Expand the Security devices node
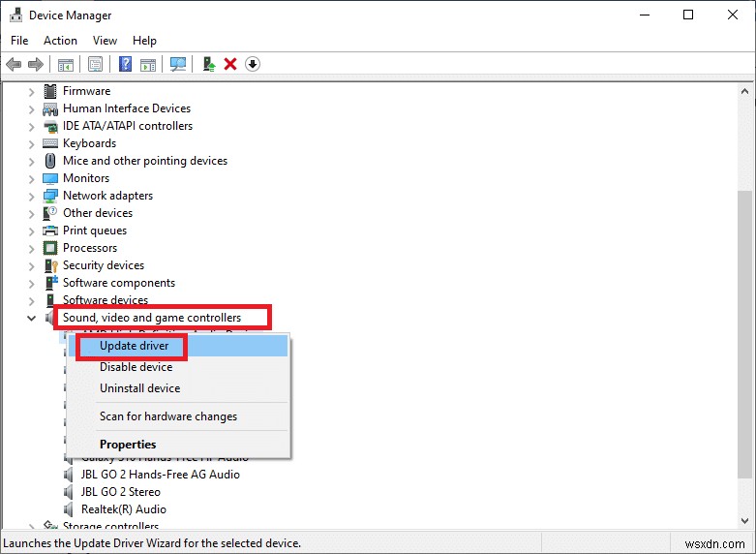Image resolution: width=756 pixels, height=554 pixels. [x=31, y=266]
